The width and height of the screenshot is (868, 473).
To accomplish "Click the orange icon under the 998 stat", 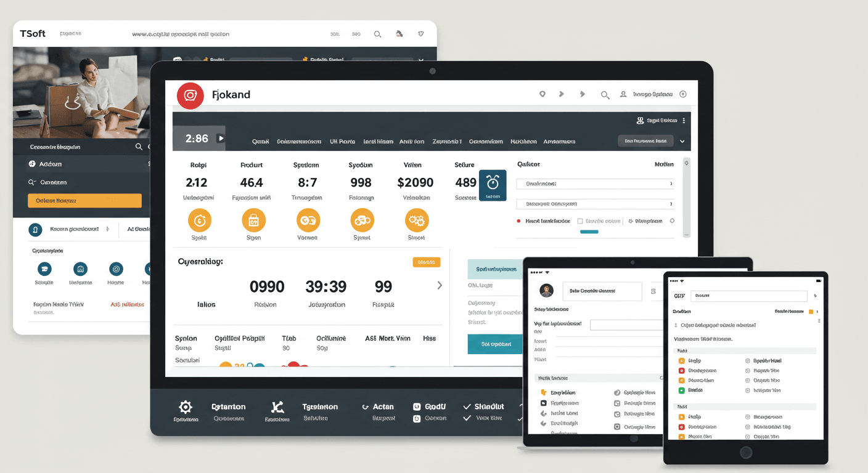I will [362, 220].
